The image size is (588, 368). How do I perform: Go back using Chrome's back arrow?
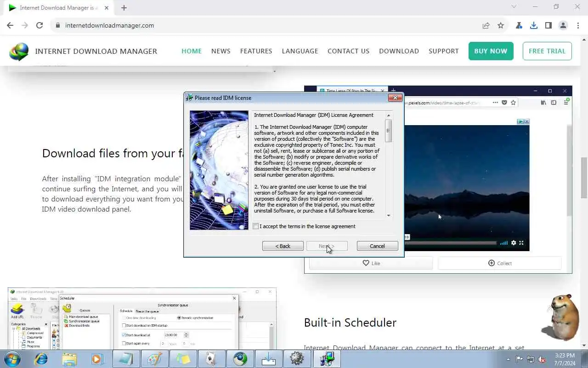tap(10, 25)
